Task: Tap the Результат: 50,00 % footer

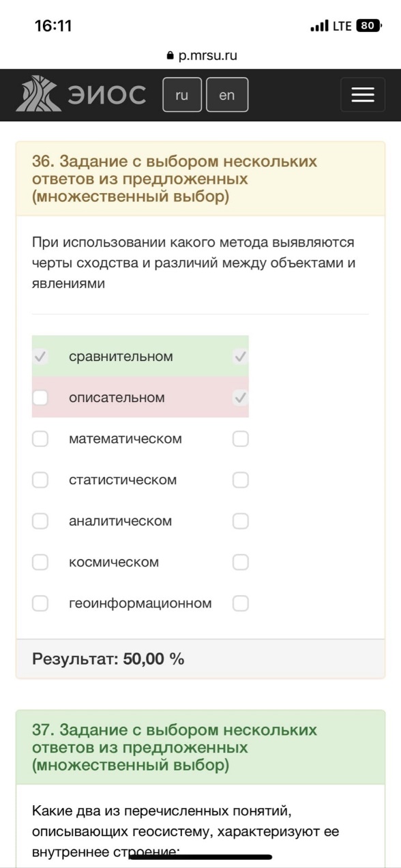Action: [x=200, y=659]
